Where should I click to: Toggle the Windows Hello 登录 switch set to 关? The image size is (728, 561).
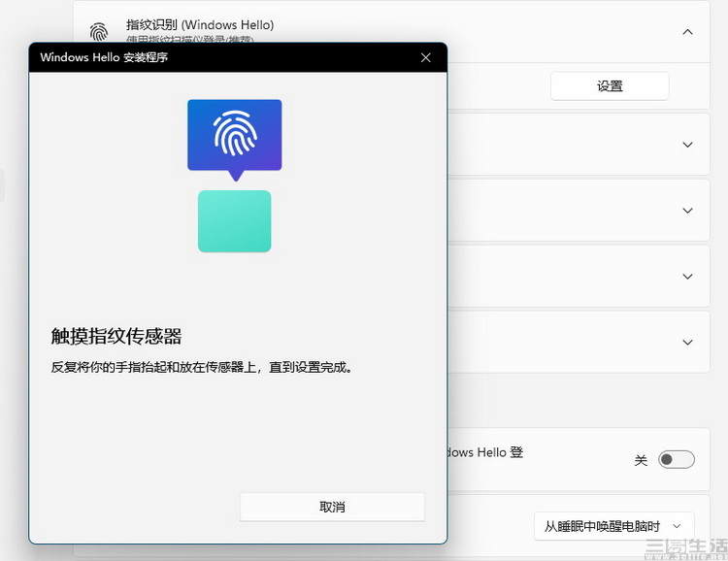(x=677, y=459)
